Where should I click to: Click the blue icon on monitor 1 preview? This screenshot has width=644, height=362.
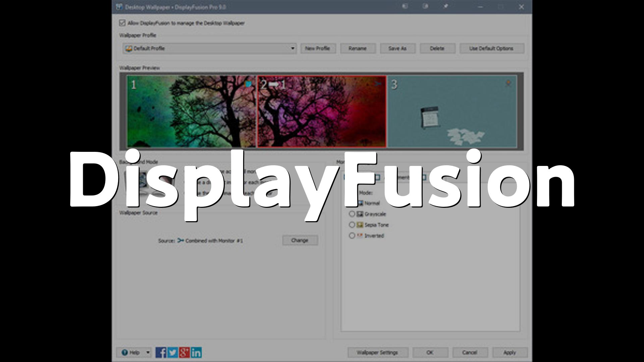(x=249, y=84)
